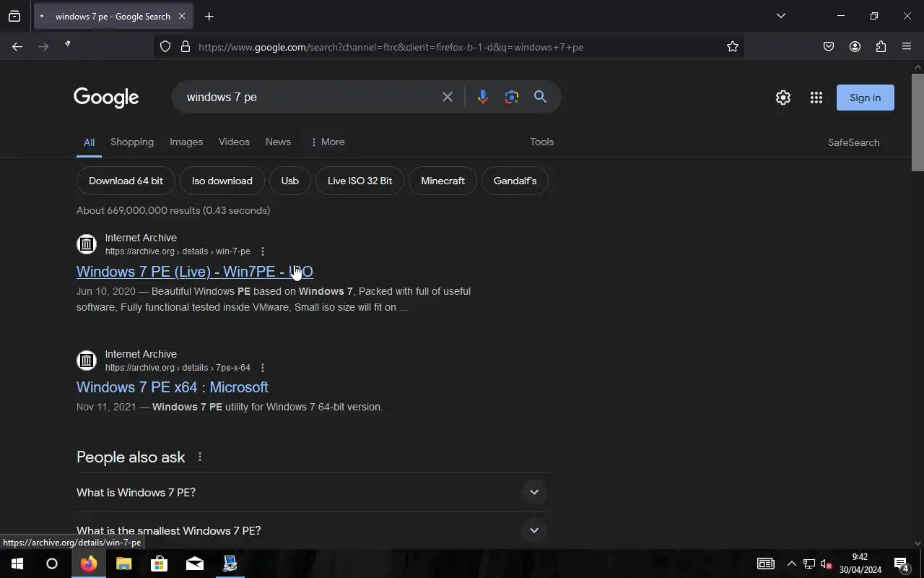The height and width of the screenshot is (578, 924).
Task: Select Minecraft suggestion chip
Action: (443, 181)
